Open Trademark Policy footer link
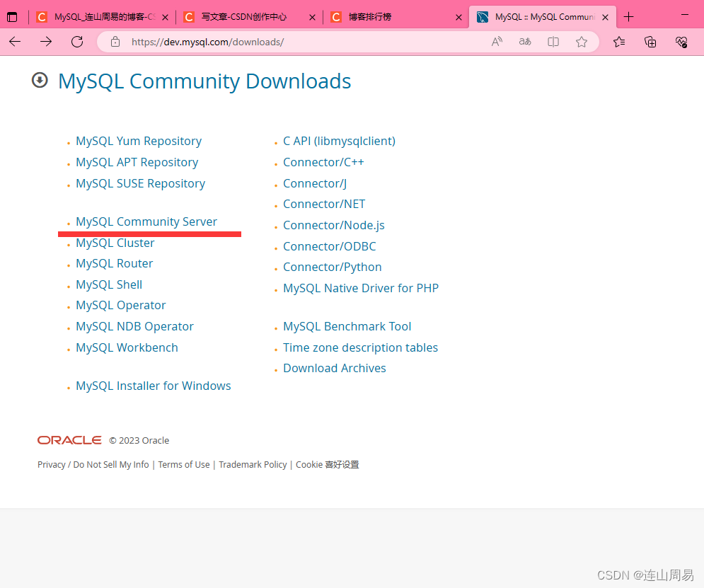Image resolution: width=704 pixels, height=588 pixels. 253,465
